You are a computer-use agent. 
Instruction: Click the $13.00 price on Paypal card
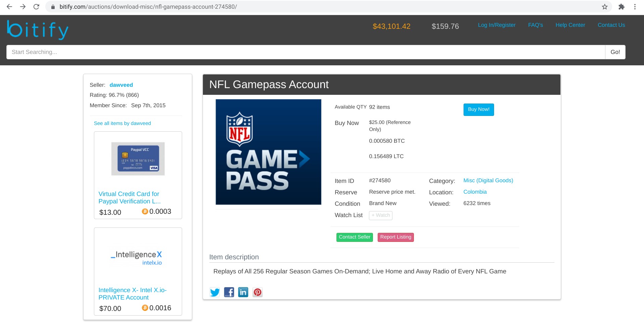(x=110, y=212)
